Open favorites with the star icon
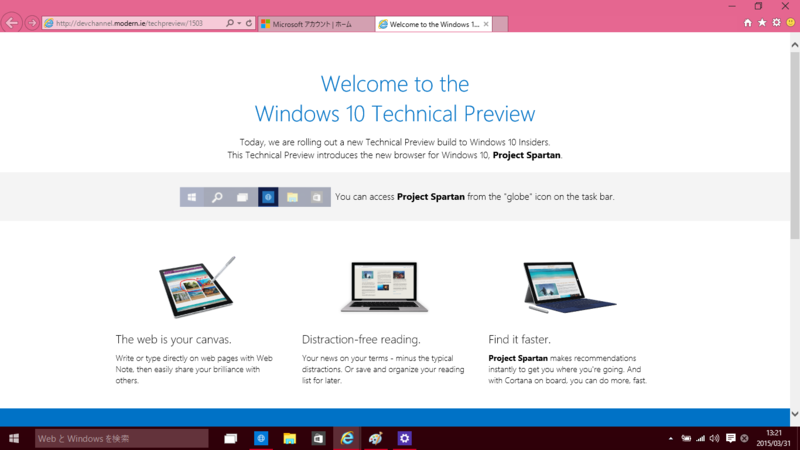 (762, 22)
